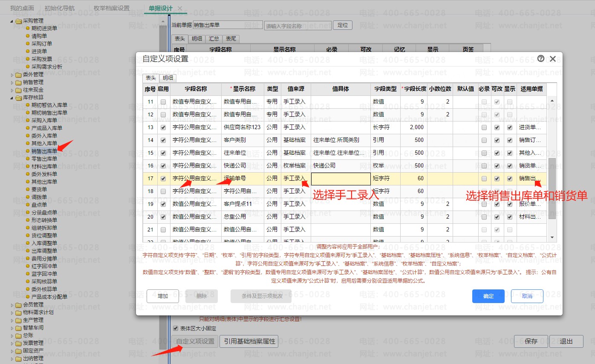Expand the 出纳管理 tree node arrow
The image size is (595, 364).
tap(12, 358)
